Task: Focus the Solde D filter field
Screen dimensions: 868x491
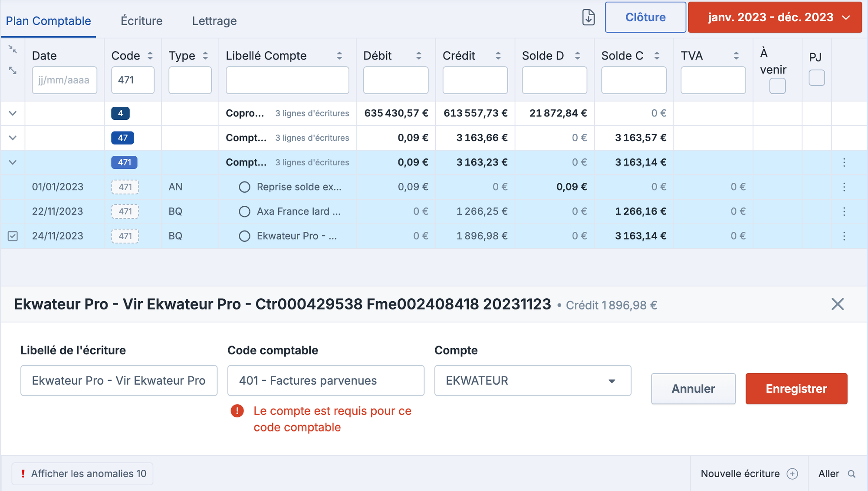Action: click(x=555, y=80)
